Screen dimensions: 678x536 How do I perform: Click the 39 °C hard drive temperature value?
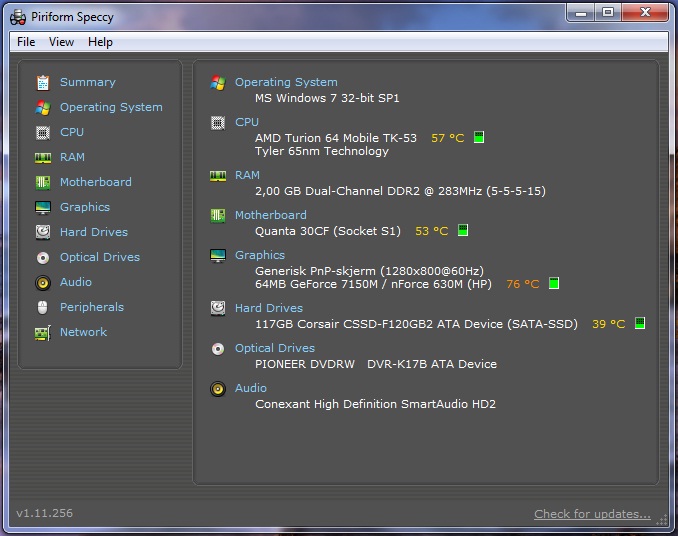tap(608, 324)
